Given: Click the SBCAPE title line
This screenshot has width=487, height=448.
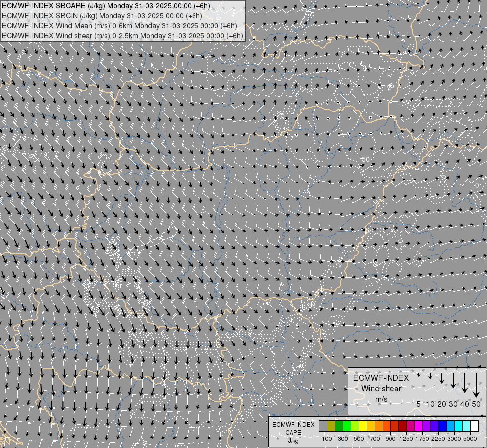Looking at the screenshot, I should [106, 6].
